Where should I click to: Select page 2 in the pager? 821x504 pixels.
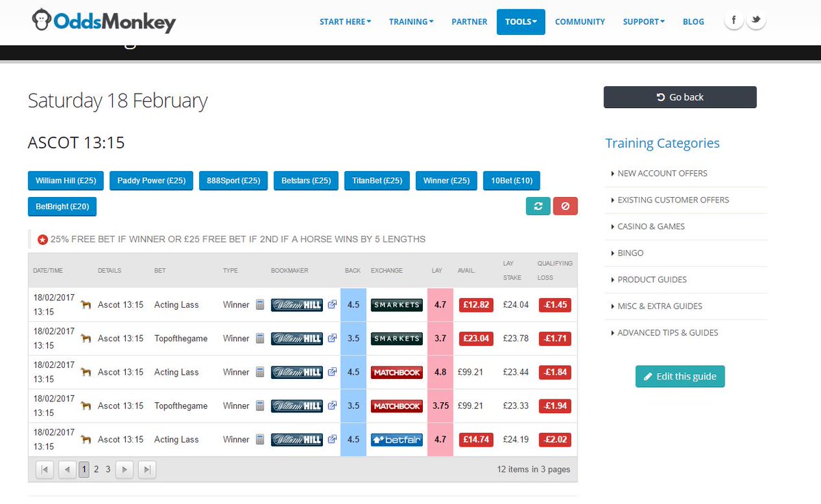[96, 469]
